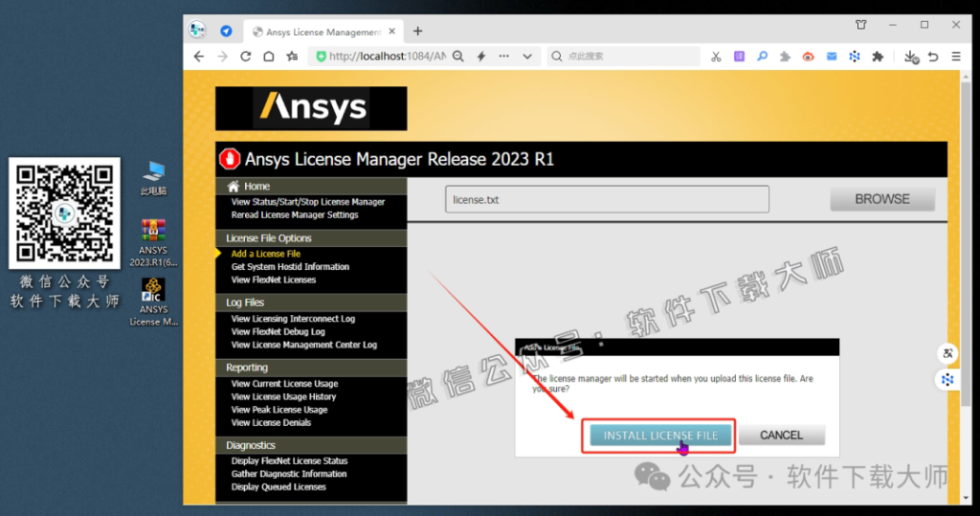Image resolution: width=980 pixels, height=516 pixels.
Task: Click the browser profile avatar icon
Action: point(197,30)
